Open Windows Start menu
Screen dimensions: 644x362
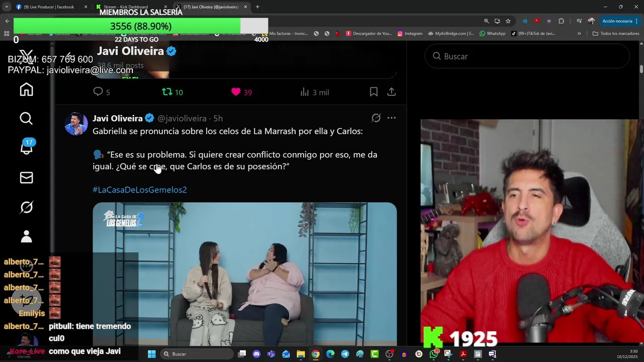pos(151,354)
